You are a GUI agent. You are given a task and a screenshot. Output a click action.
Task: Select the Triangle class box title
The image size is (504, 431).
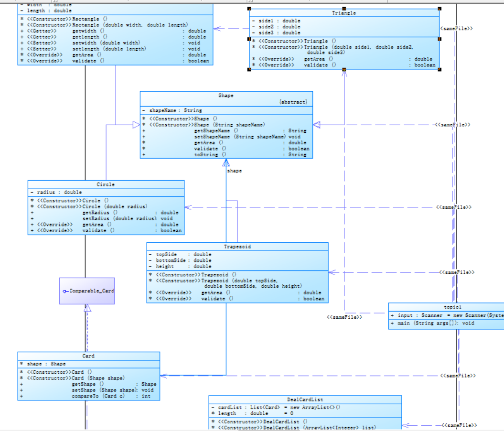coord(344,13)
